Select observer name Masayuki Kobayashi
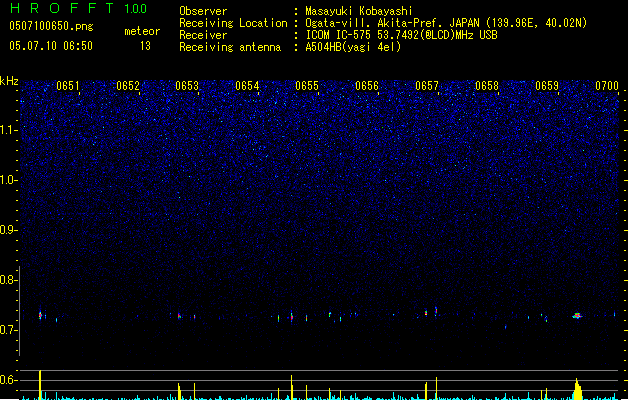 pos(359,11)
